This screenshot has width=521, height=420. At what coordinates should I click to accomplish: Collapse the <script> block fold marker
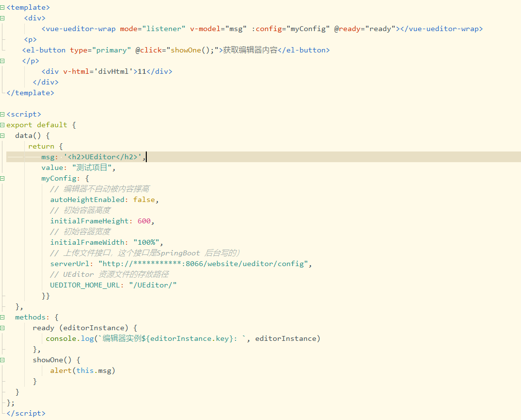tap(2, 114)
